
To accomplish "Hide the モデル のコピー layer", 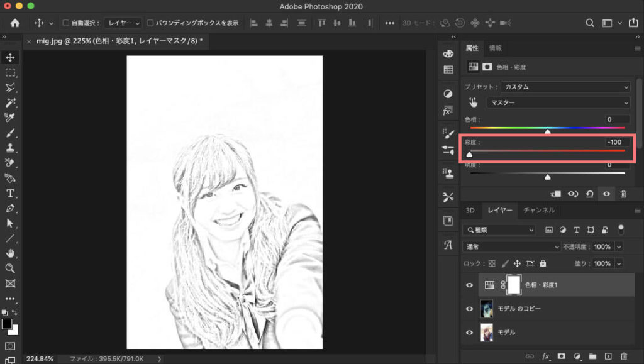I will pyautogui.click(x=469, y=309).
